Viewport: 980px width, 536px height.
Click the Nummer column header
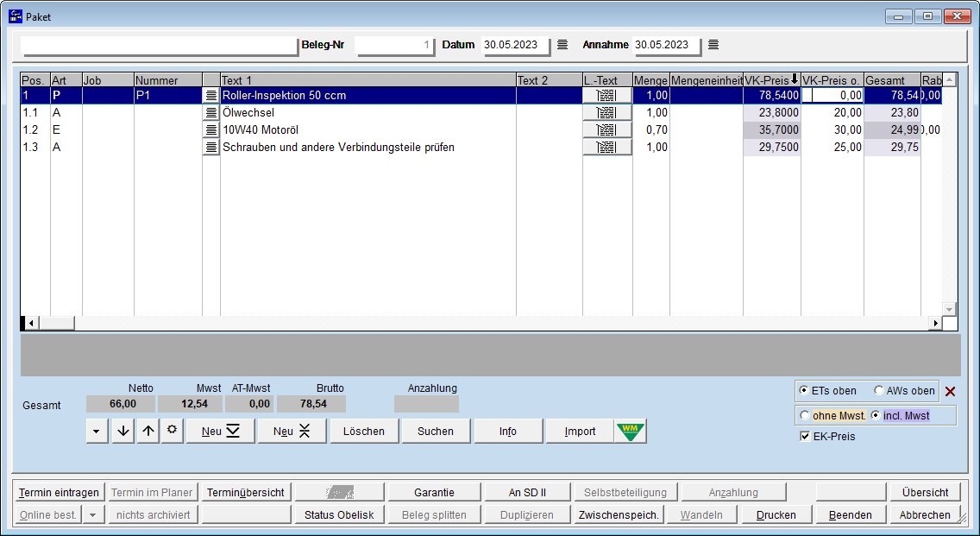click(168, 80)
